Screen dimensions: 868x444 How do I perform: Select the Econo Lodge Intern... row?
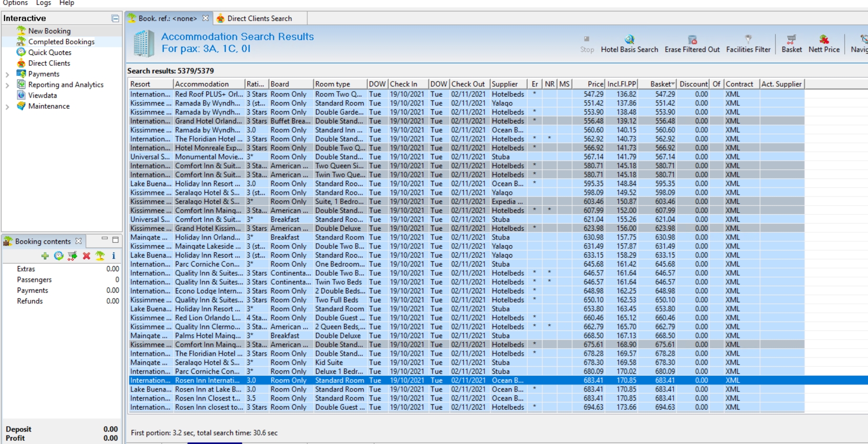click(466, 291)
